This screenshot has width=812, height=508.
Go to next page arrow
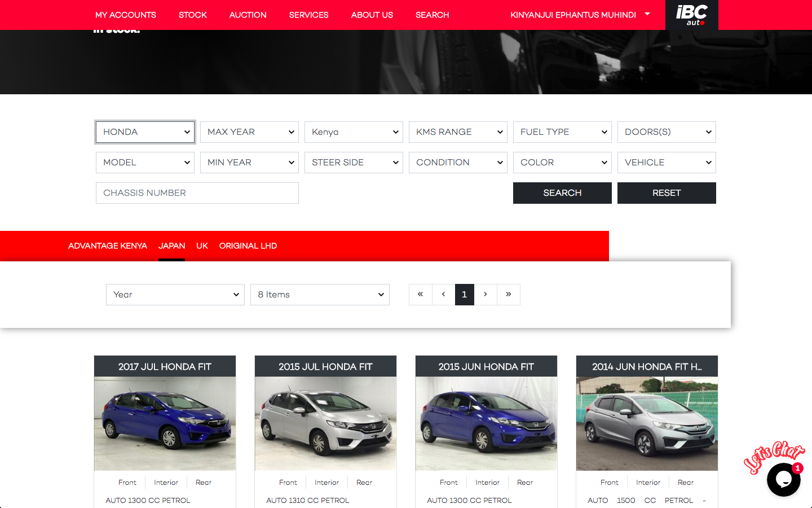[x=486, y=295]
